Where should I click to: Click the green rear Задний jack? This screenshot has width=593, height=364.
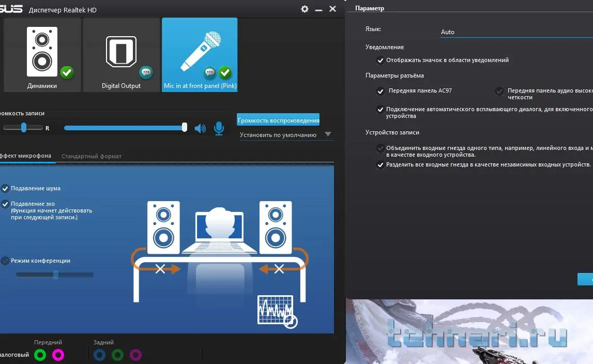pos(117,355)
